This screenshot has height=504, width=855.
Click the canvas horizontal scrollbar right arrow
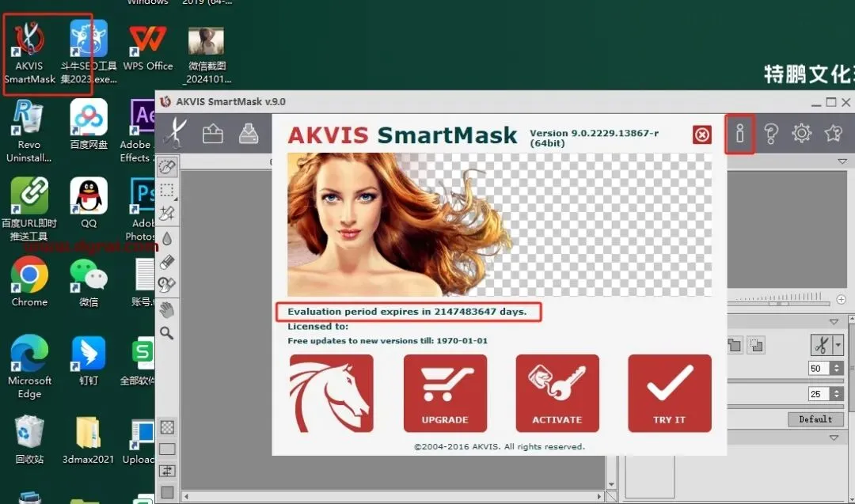coord(598,496)
